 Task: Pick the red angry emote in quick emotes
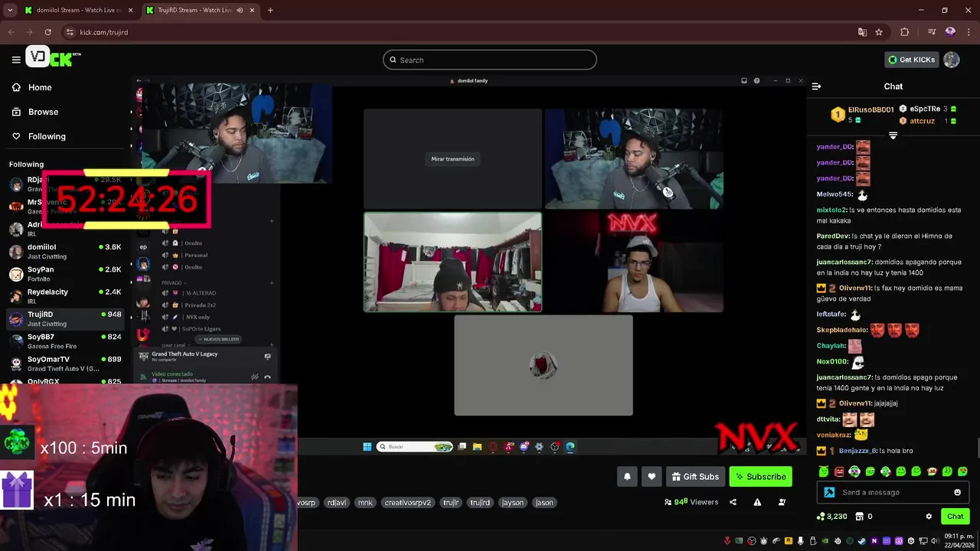(x=839, y=471)
